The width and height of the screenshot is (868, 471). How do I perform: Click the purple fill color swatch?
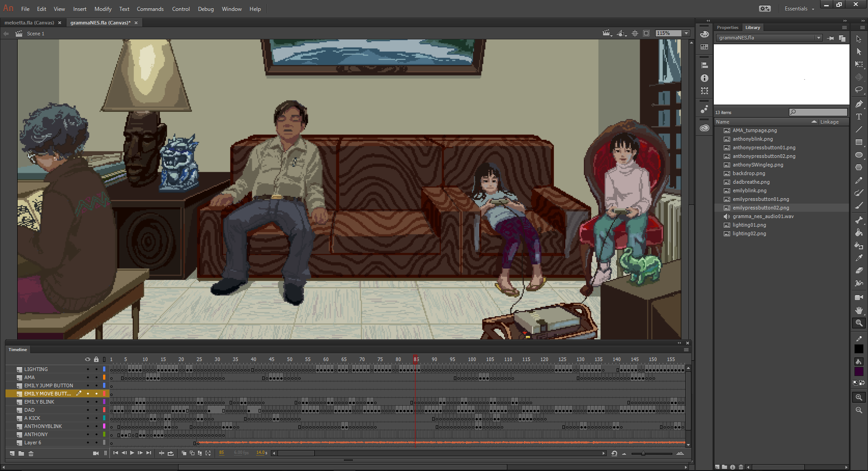coord(859,371)
